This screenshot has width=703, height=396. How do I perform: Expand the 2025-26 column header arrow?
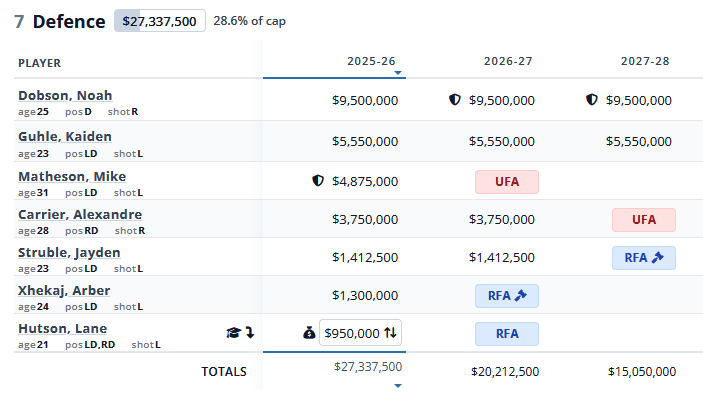coord(398,73)
